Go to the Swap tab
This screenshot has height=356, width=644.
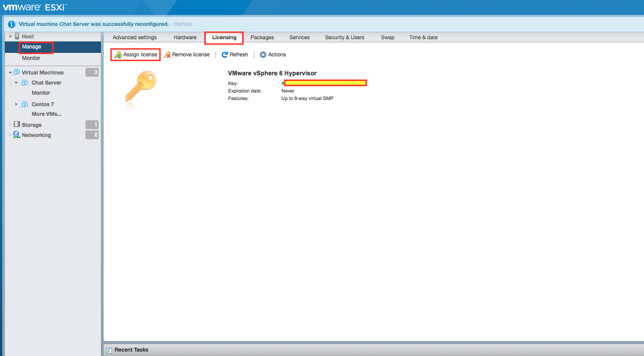click(388, 37)
